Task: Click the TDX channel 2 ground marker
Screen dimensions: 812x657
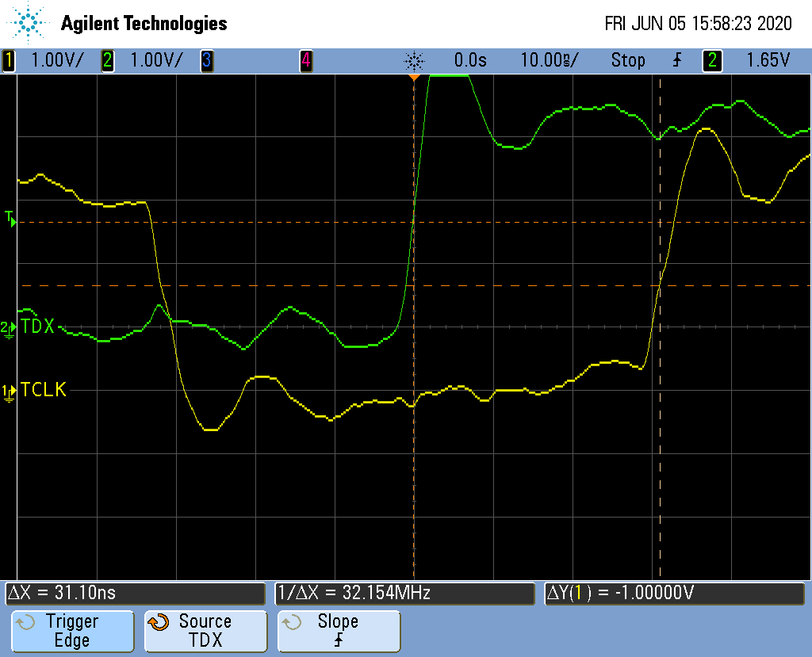Action: click(x=8, y=328)
